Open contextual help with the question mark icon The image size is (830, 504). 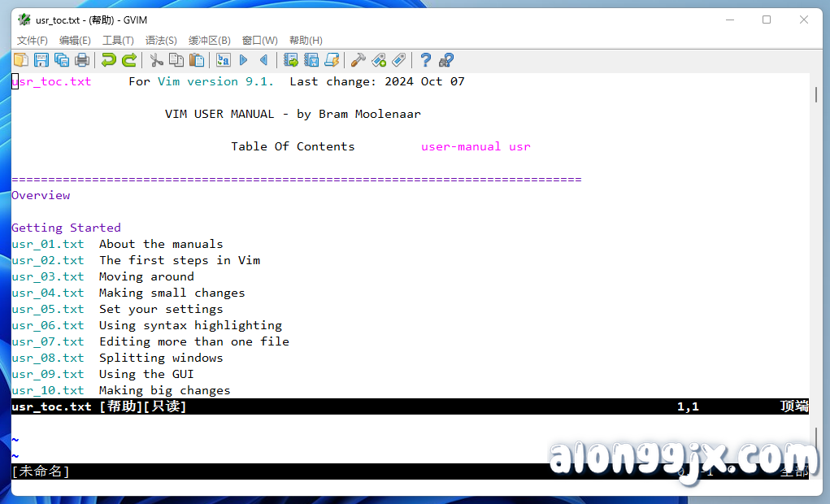pyautogui.click(x=425, y=60)
